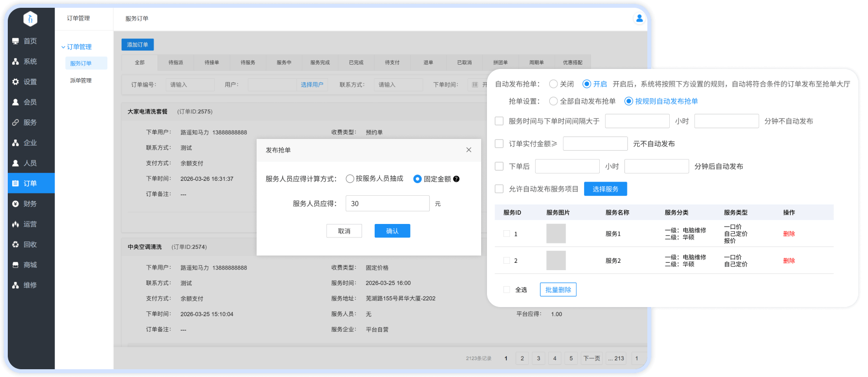Switch to the 服务完成 tab
The height and width of the screenshot is (377, 868).
[320, 63]
